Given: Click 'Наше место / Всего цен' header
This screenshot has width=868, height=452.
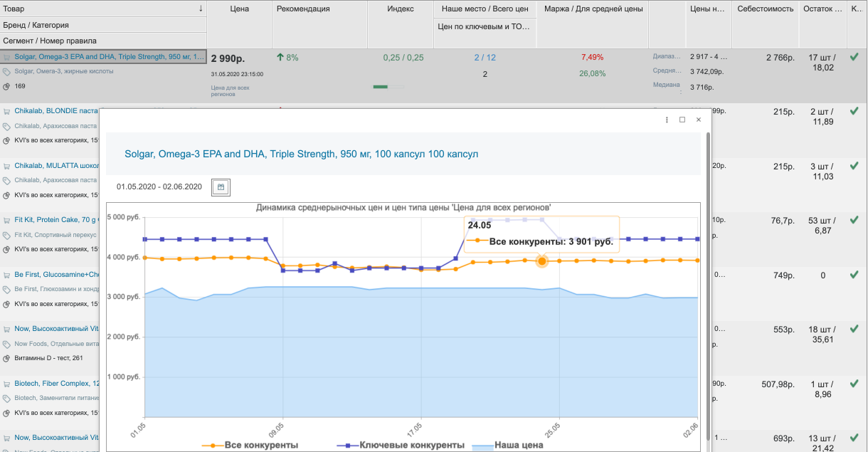Looking at the screenshot, I should [485, 9].
